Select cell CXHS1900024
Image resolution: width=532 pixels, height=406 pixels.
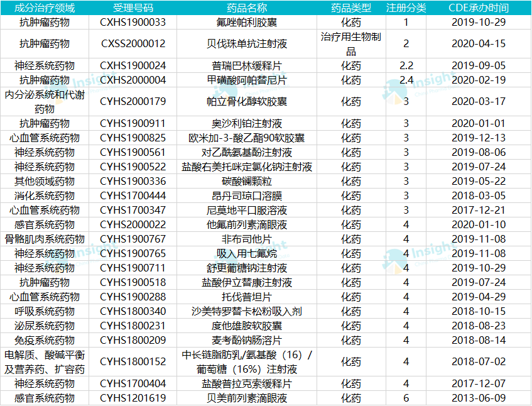pyautogui.click(x=133, y=65)
